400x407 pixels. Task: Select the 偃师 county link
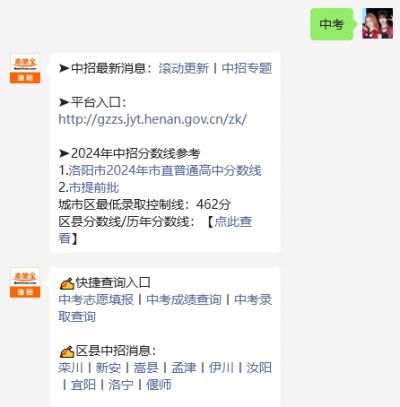pyautogui.click(x=159, y=385)
